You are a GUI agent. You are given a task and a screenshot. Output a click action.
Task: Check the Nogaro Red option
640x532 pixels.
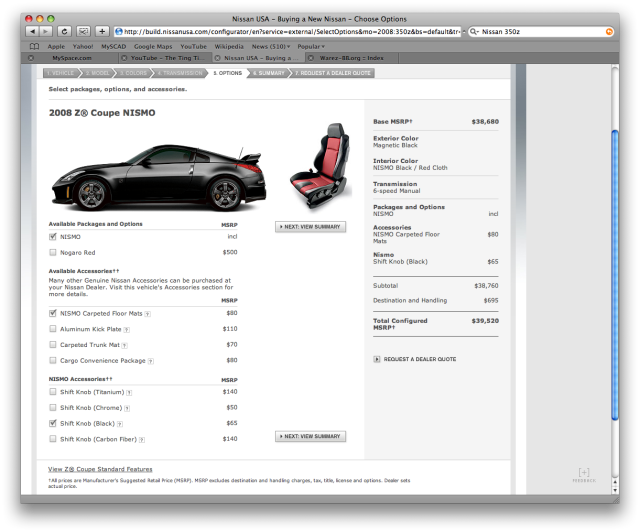[x=53, y=252]
